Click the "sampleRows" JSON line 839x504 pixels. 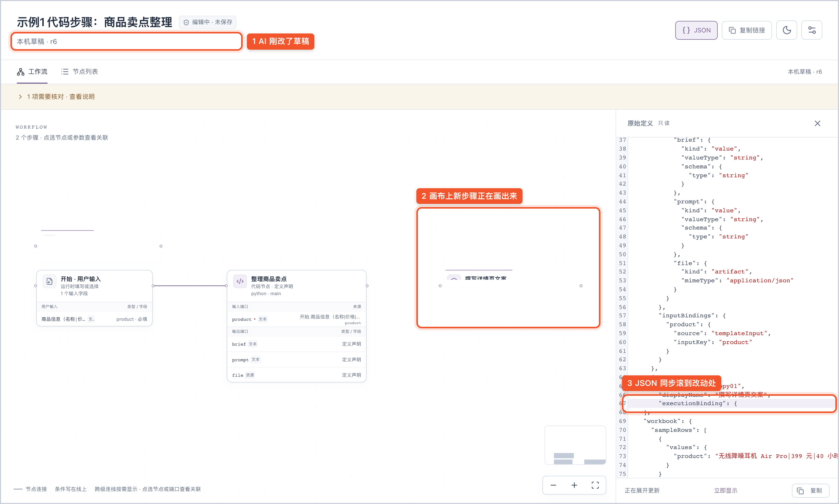(x=679, y=430)
